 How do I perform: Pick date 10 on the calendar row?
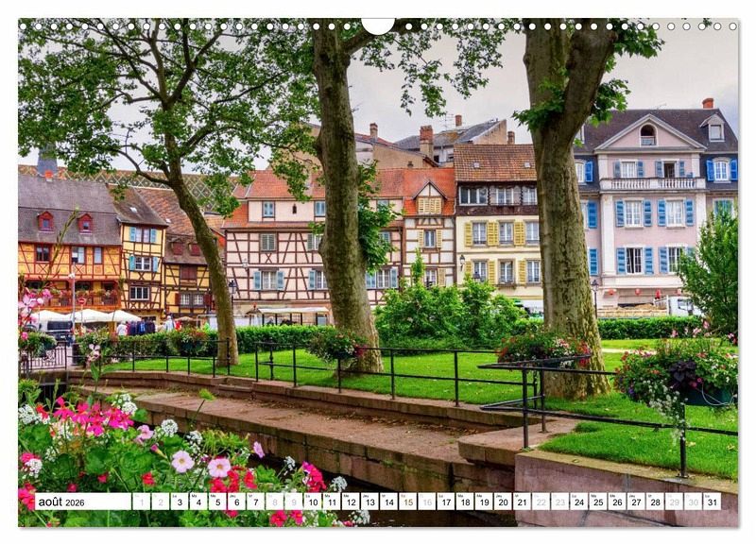(312, 502)
